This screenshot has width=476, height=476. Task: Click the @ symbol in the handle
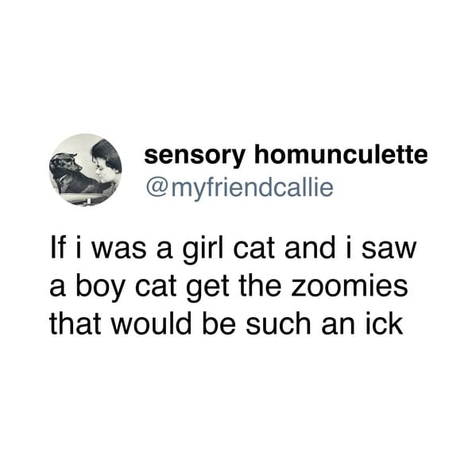click(157, 188)
